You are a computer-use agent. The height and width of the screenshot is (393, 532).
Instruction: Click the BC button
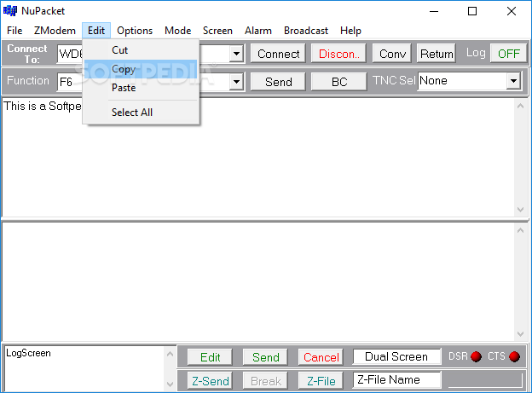click(339, 82)
